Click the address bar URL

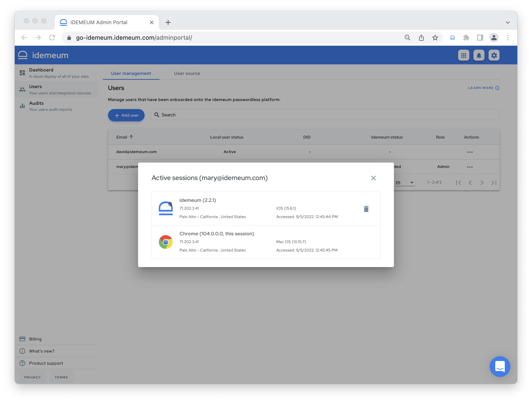134,38
